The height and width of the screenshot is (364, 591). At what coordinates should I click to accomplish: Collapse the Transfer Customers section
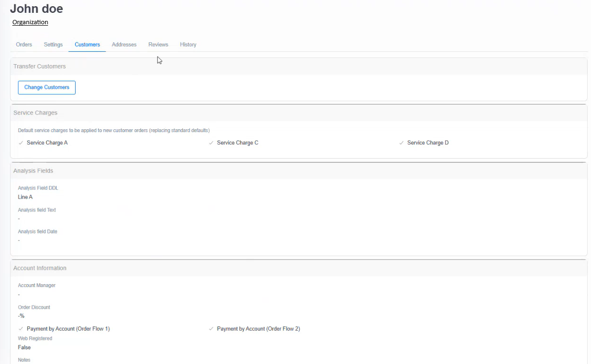[x=39, y=66]
